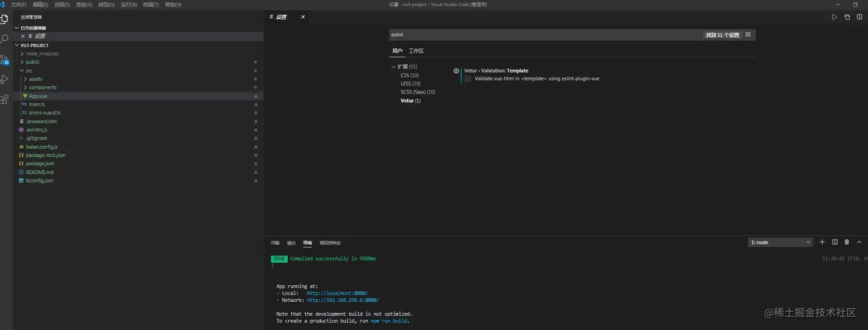The width and height of the screenshot is (868, 330).
Task: Open Source Control view with 15 badge
Action: coord(5,60)
